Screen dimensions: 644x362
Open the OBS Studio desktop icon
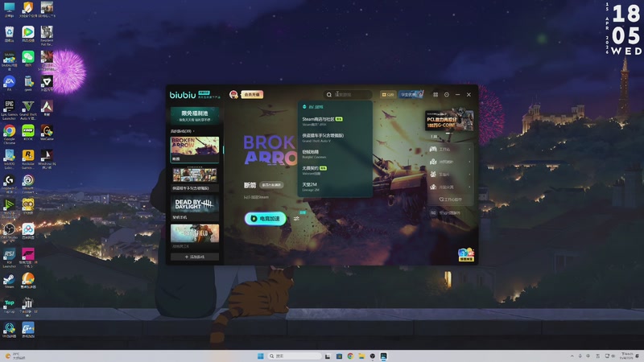click(x=9, y=231)
